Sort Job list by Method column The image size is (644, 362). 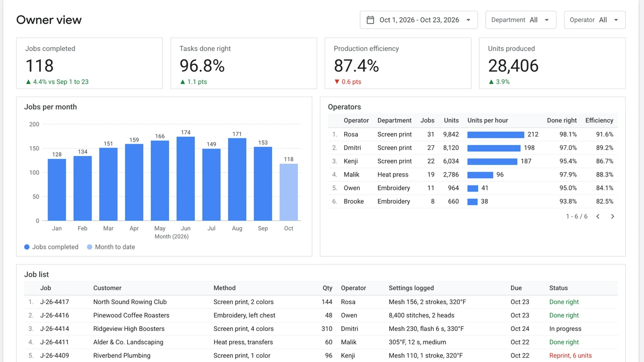(224, 288)
